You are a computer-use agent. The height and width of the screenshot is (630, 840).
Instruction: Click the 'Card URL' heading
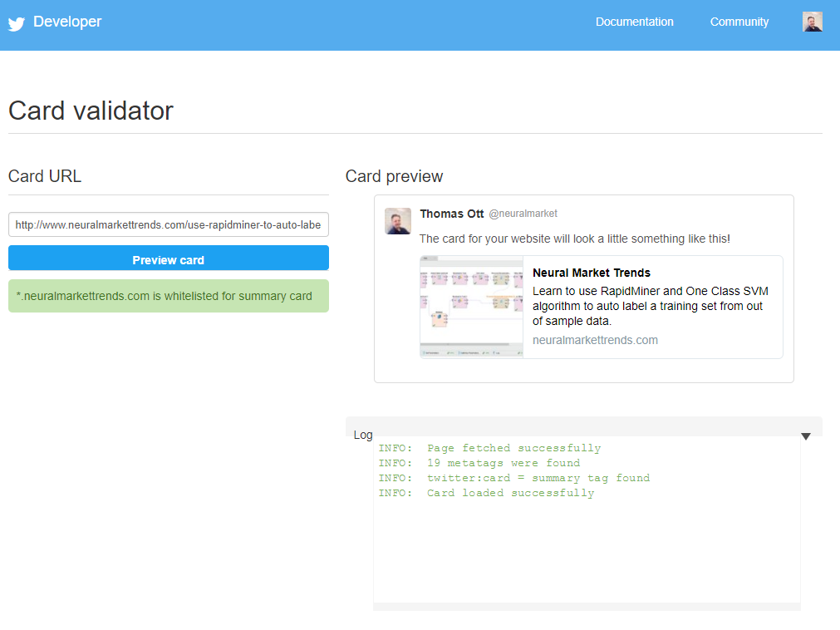pos(45,176)
